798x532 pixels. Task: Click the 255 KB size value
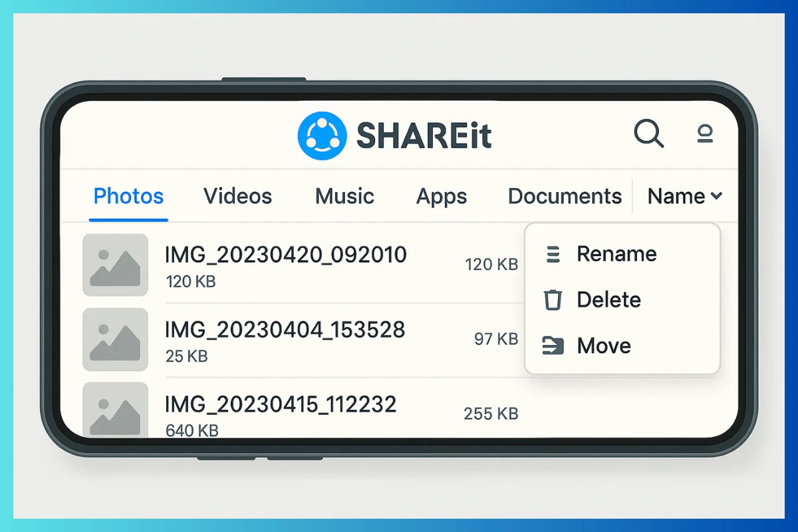491,414
